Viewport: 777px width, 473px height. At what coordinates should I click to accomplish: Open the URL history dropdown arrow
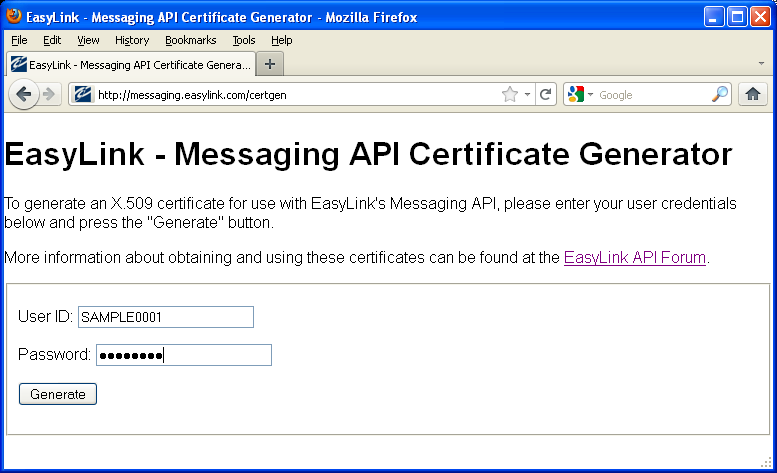(528, 94)
